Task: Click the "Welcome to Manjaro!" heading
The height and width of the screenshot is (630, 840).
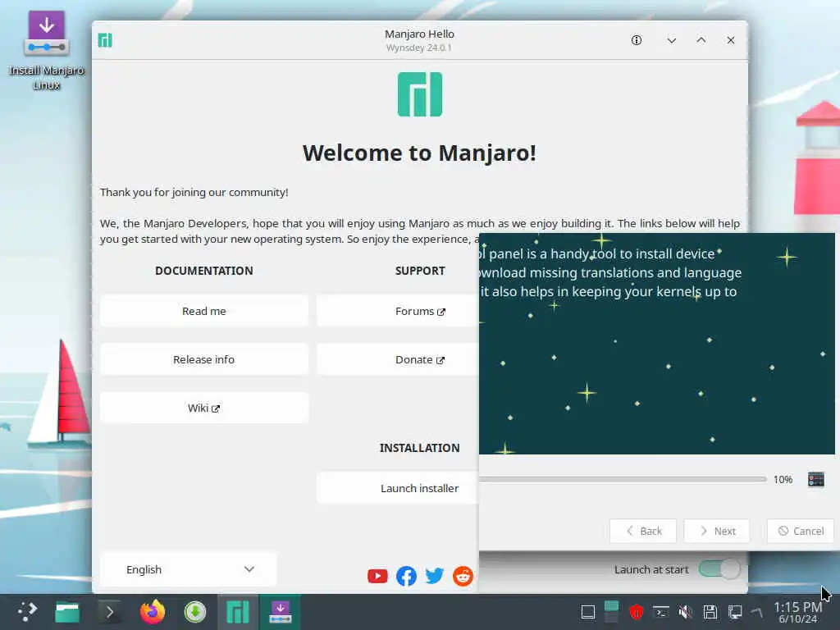Action: point(419,153)
